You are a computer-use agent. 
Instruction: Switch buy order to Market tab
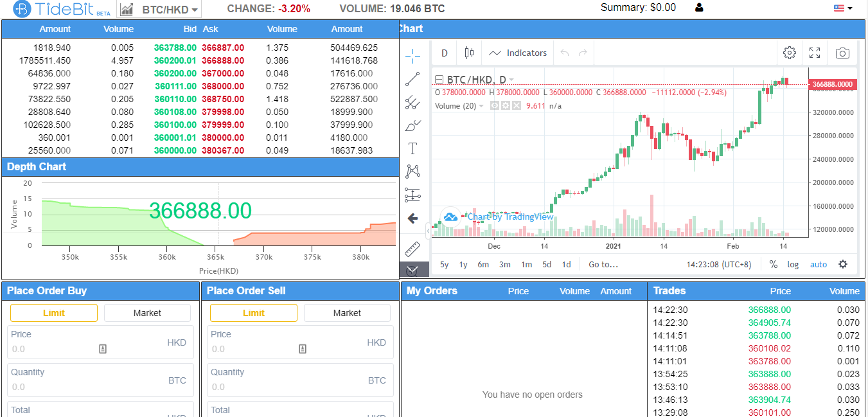(147, 313)
